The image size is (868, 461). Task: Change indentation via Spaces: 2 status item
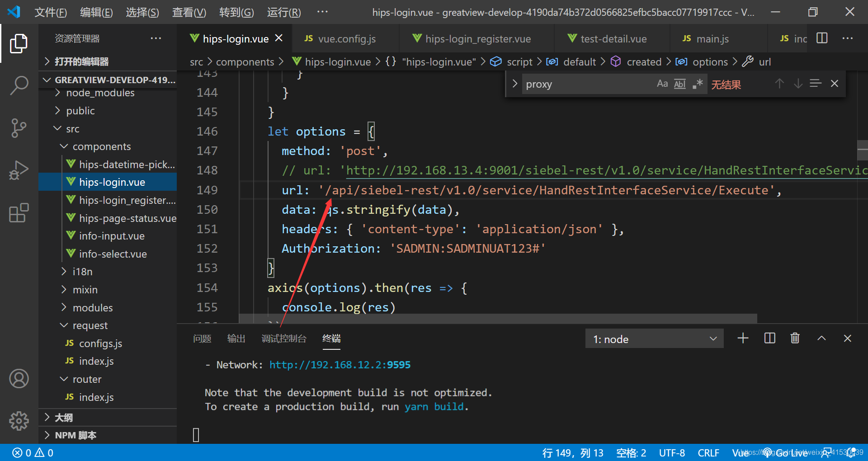[x=631, y=453]
